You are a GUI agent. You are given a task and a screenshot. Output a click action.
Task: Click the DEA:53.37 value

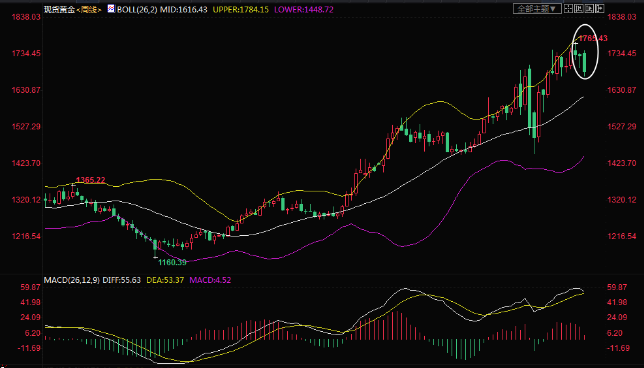coord(165,280)
